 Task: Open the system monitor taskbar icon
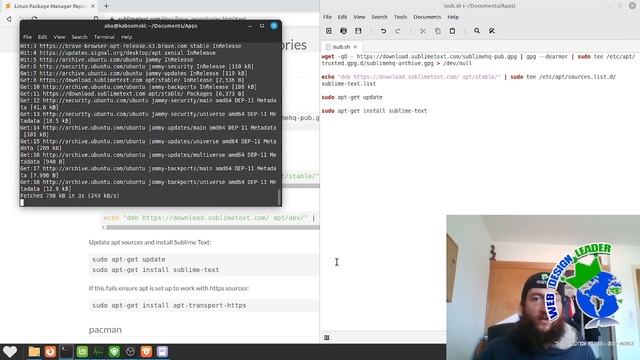98,351
